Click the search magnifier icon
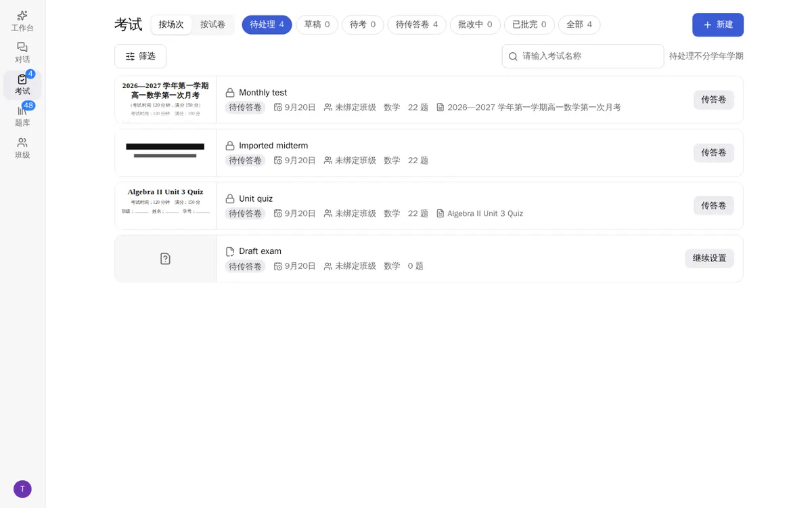 513,56
